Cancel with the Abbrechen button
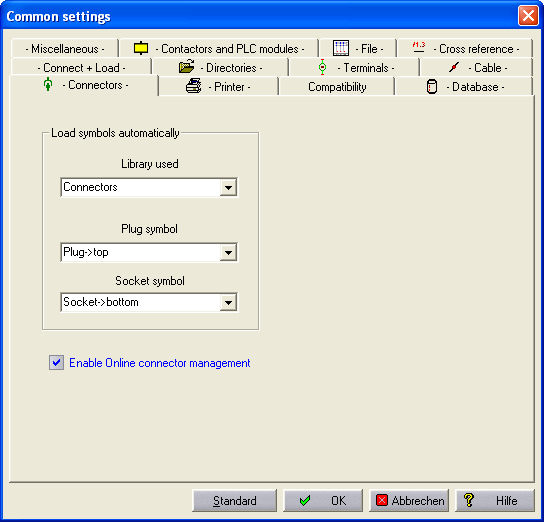This screenshot has height=522, width=544. [409, 500]
